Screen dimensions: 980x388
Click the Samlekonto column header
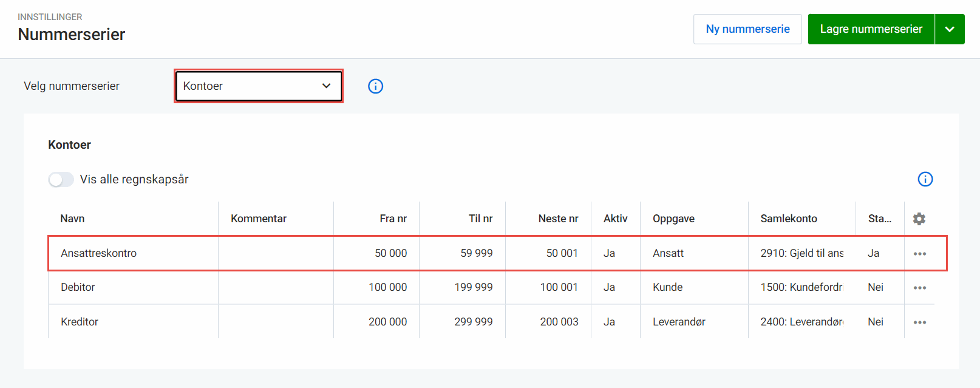788,219
